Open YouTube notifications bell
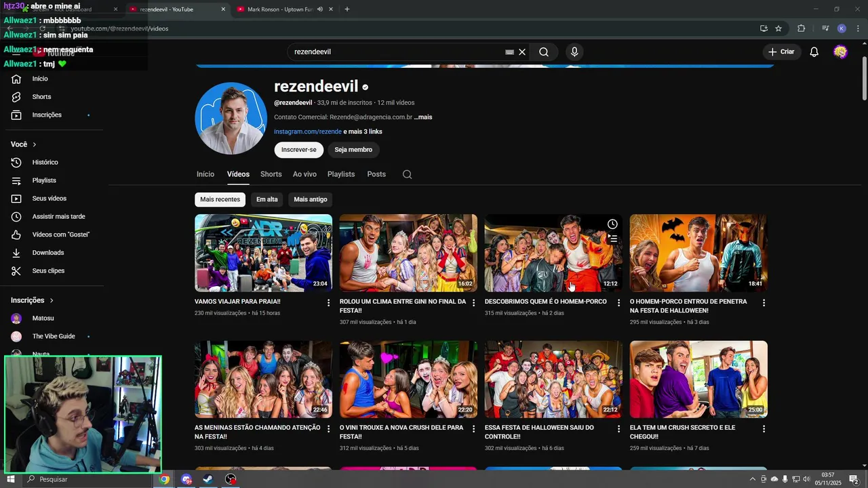The height and width of the screenshot is (488, 868). tap(814, 52)
